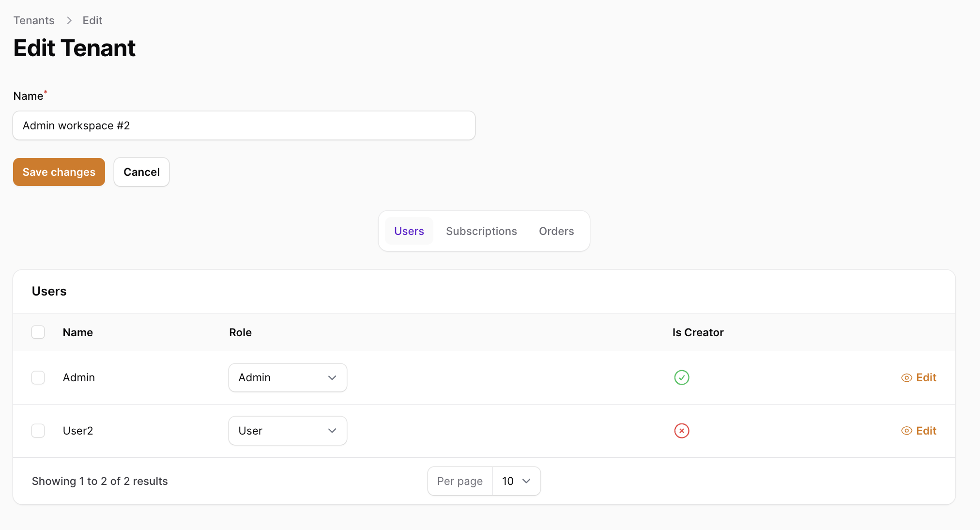This screenshot has width=980, height=530.
Task: Toggle the checkbox next to User2 user
Action: click(x=38, y=430)
